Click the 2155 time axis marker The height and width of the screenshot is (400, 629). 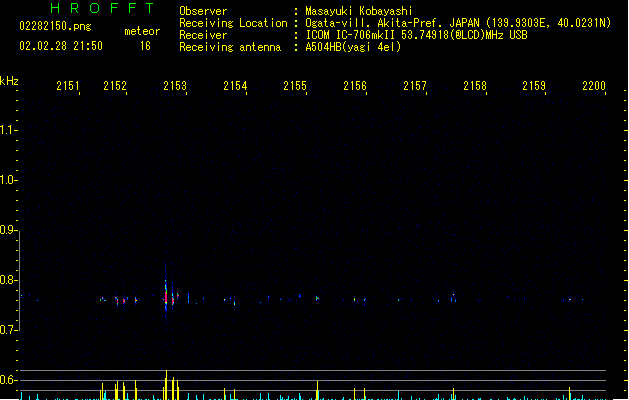(295, 86)
